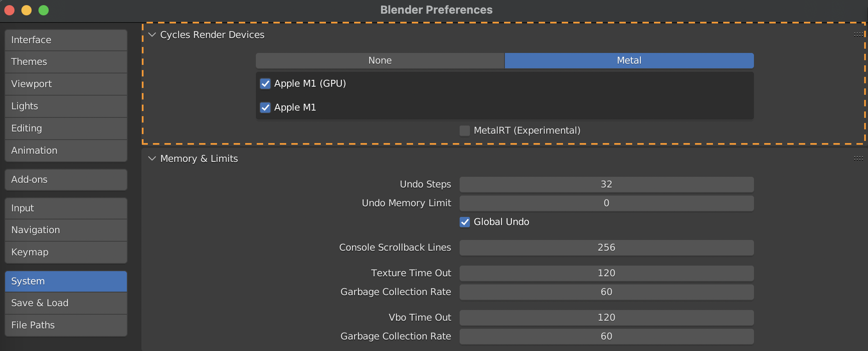Screen dimensions: 868x351
Task: Go to the Themes preferences tab
Action: [x=66, y=62]
